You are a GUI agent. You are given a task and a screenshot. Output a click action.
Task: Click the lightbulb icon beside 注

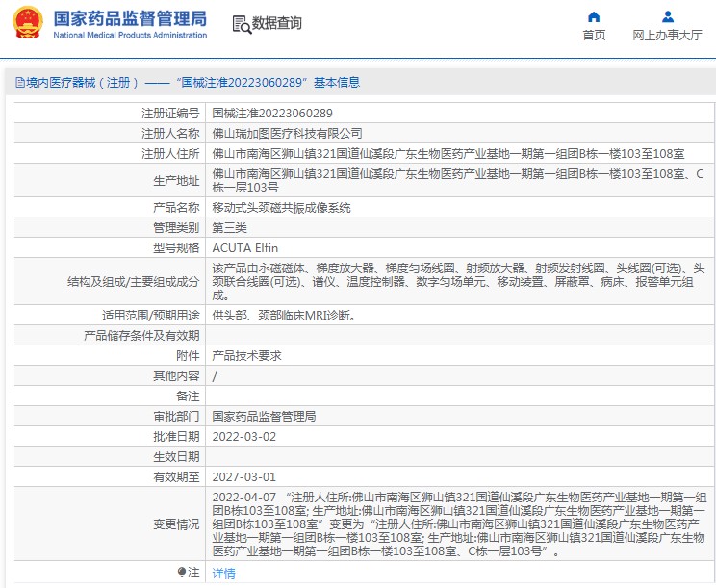coord(181,572)
